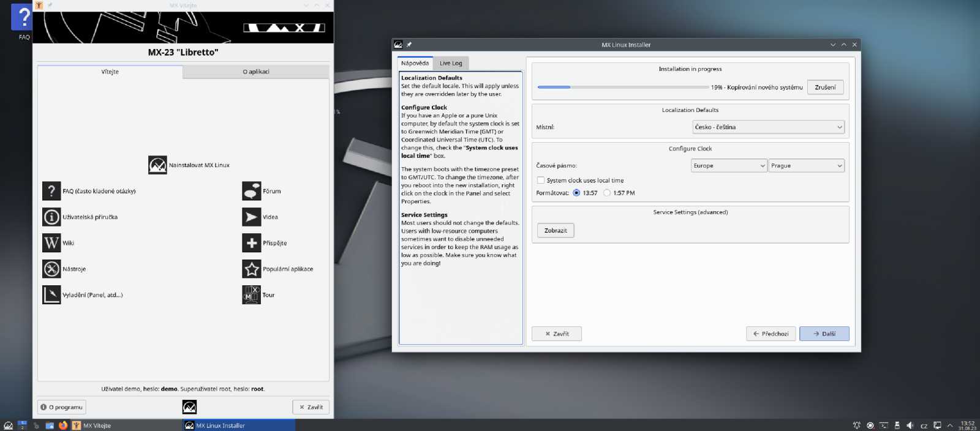This screenshot has height=431, width=980.
Task: Switch to MX Linux Installer taskbar entry
Action: click(x=239, y=425)
